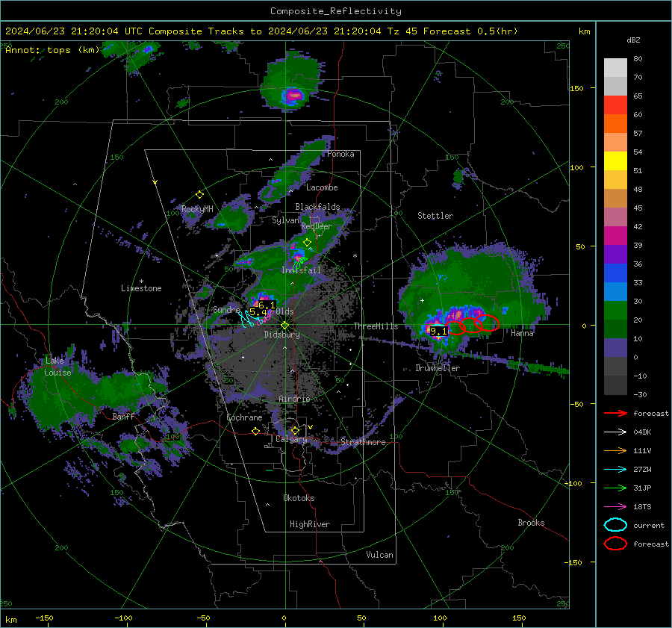Click the Hanna city label
The height and width of the screenshot is (628, 672).
(x=522, y=333)
